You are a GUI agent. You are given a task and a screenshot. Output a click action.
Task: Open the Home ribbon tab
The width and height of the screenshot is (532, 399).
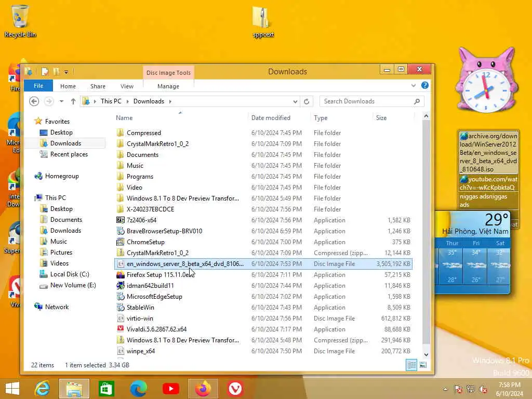pyautogui.click(x=68, y=86)
